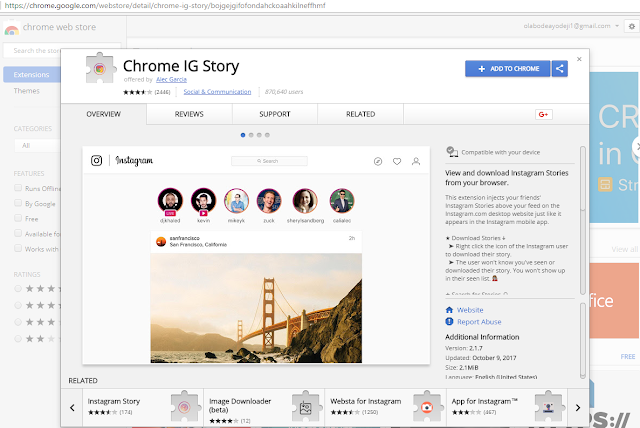Open djkhaled's story avatar

click(x=170, y=200)
